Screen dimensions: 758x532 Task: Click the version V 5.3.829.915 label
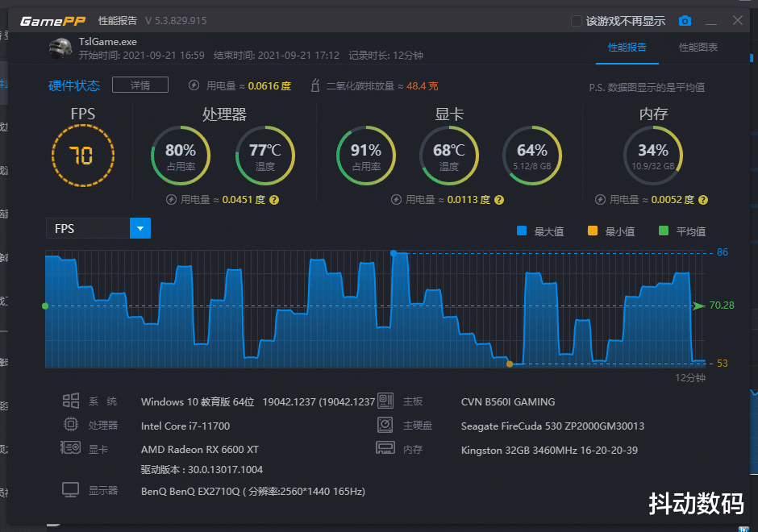[x=176, y=21]
